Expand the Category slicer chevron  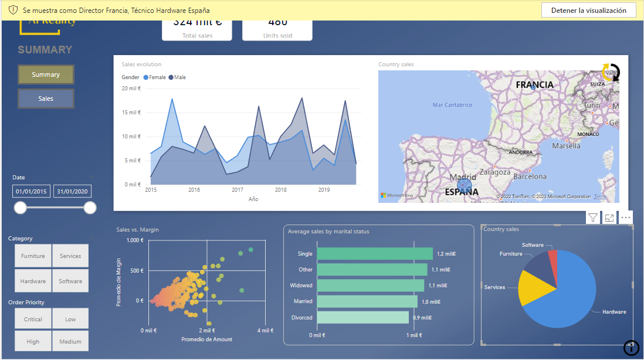point(92,239)
